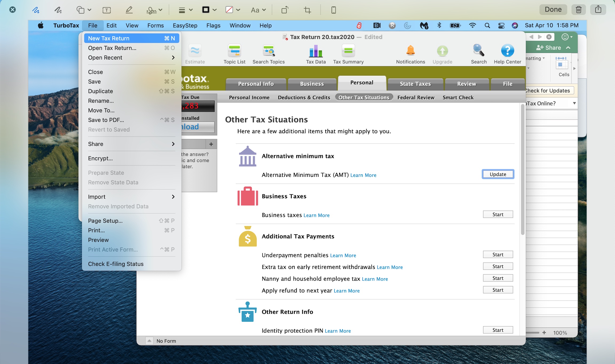This screenshot has height=364, width=615.
Task: Select the Crop markup tool
Action: pos(307,10)
